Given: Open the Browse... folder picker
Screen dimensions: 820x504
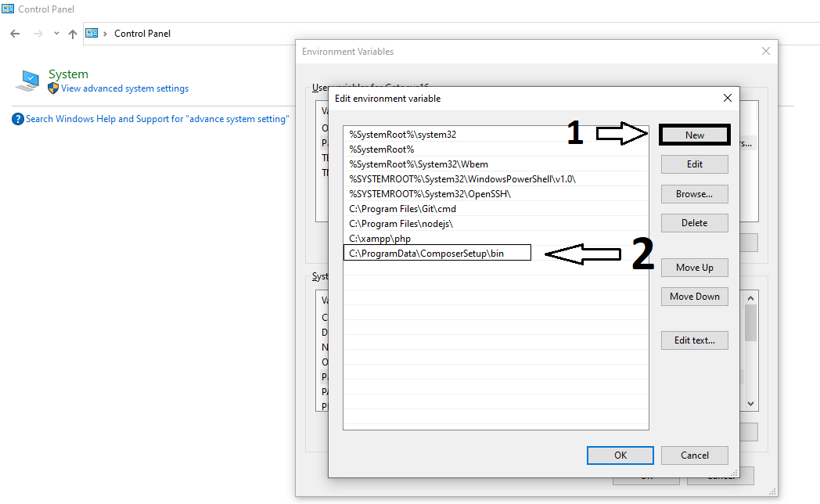Looking at the screenshot, I should [x=694, y=193].
